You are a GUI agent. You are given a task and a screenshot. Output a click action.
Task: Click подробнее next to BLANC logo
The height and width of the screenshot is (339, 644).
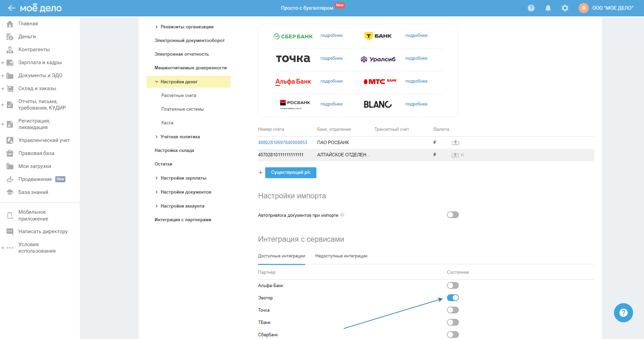pyautogui.click(x=416, y=104)
